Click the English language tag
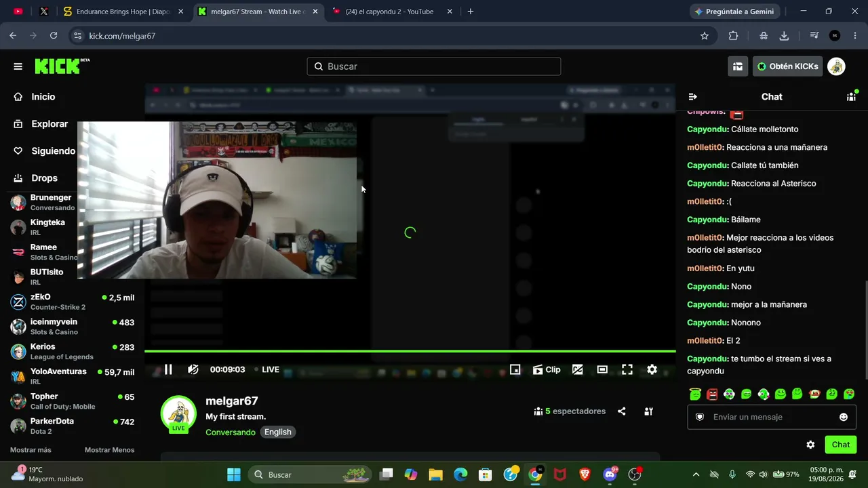The height and width of the screenshot is (488, 868). [x=278, y=432]
